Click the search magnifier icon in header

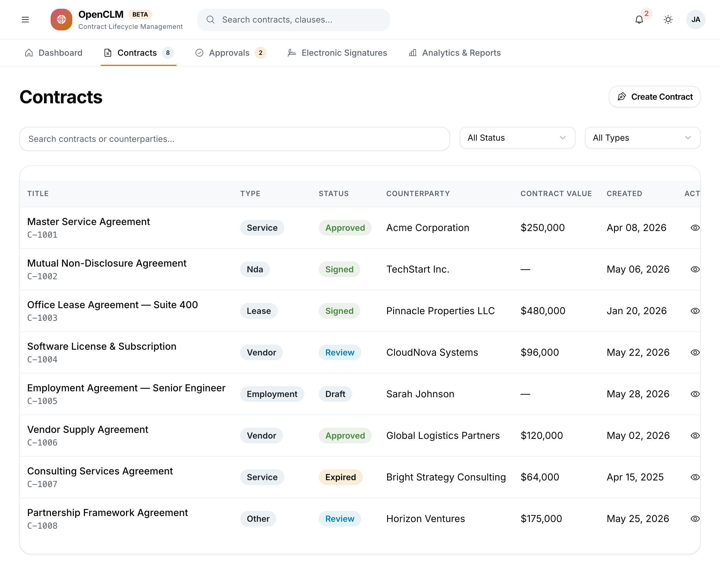click(210, 20)
